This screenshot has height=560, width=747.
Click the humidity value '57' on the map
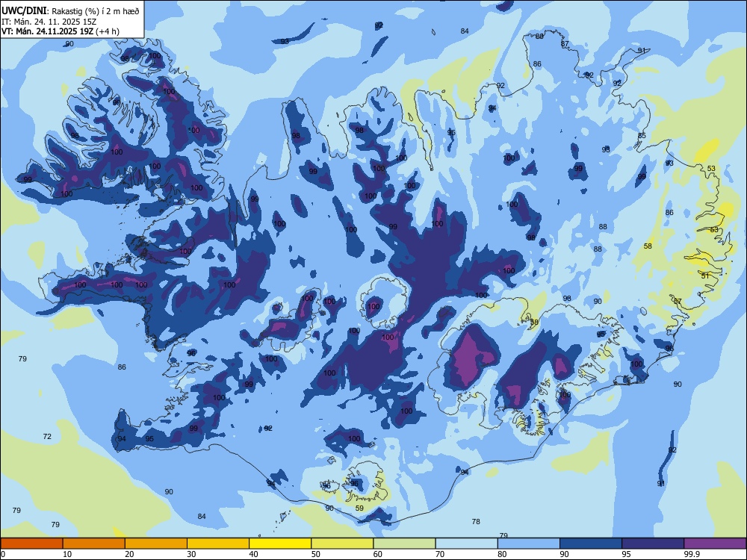678,302
